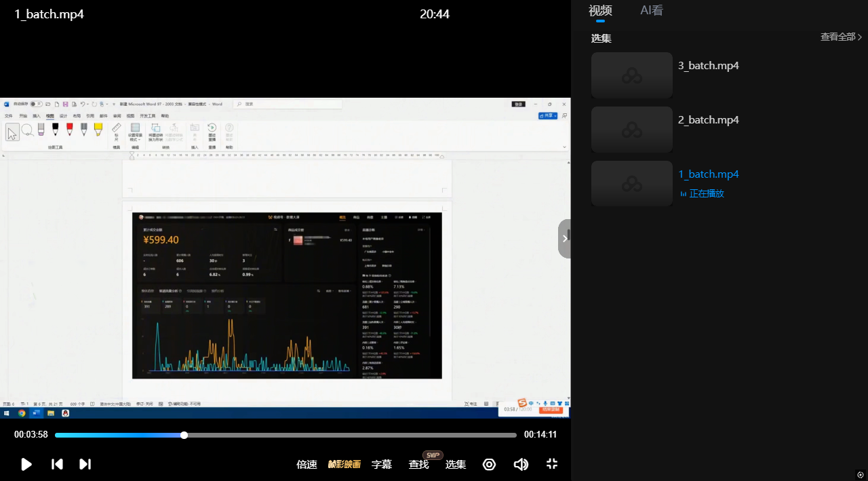Click the blue 1_batch.mp4 playlist title
This screenshot has width=868, height=481.
(x=709, y=174)
